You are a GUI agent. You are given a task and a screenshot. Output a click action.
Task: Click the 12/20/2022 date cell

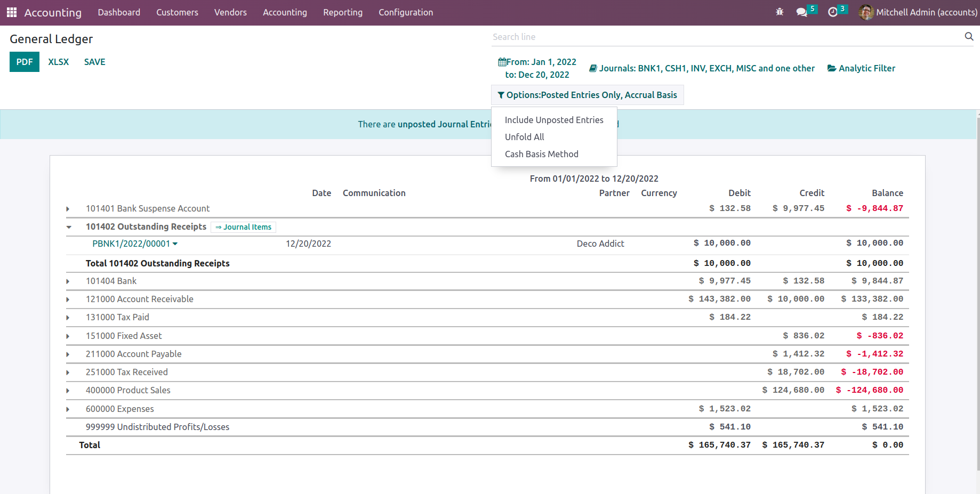[308, 244]
